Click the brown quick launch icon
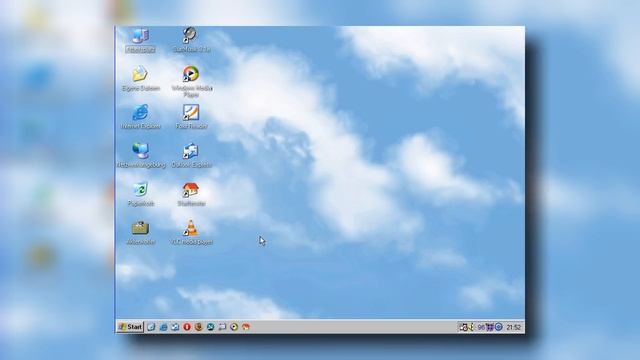640x360 pixels. pyautogui.click(x=199, y=327)
